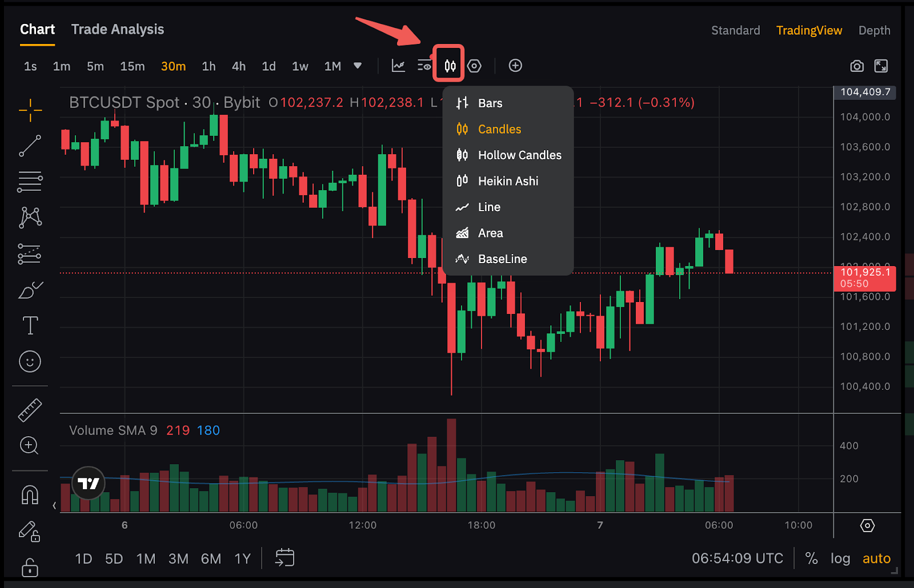Set the time interval to 4h
Screen dimensions: 914x588
coord(238,66)
